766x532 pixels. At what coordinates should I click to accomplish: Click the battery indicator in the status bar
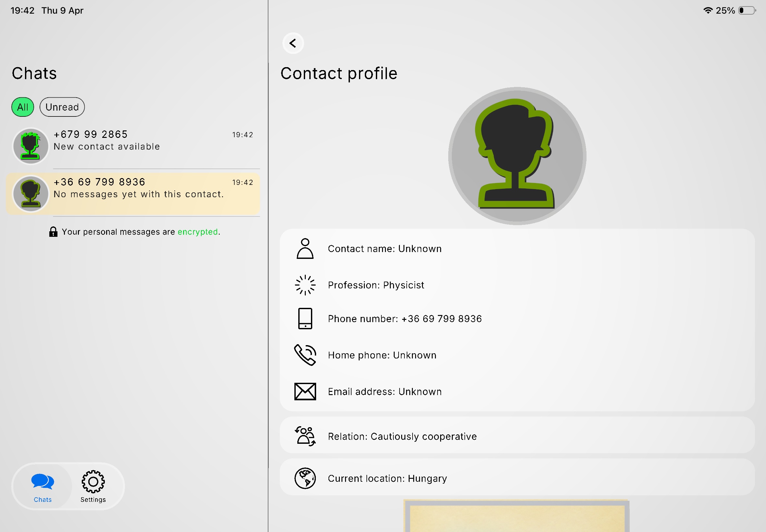click(746, 10)
